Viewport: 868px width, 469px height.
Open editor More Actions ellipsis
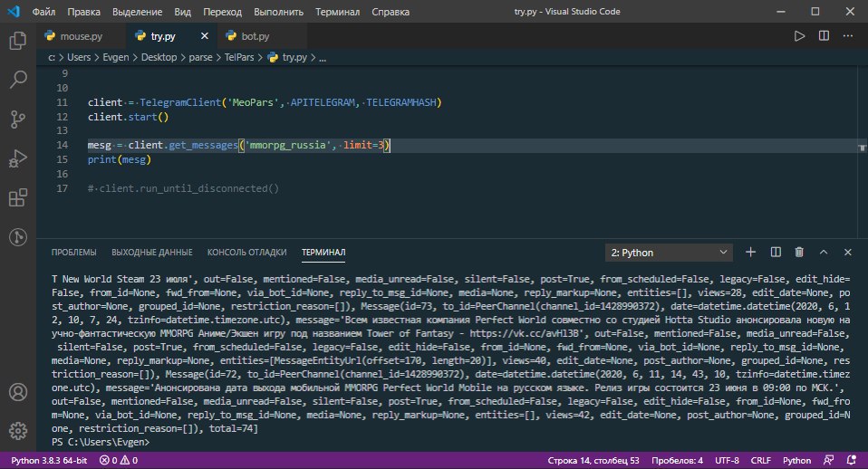click(x=848, y=36)
